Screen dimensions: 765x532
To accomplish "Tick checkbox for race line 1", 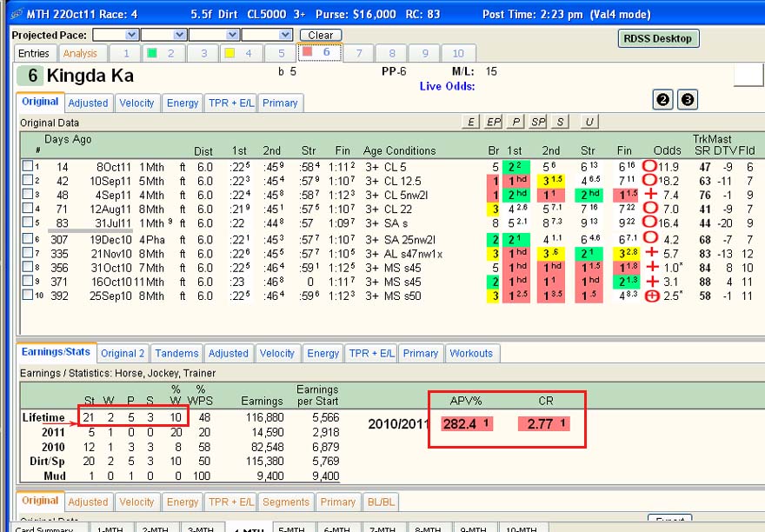I will (28, 166).
